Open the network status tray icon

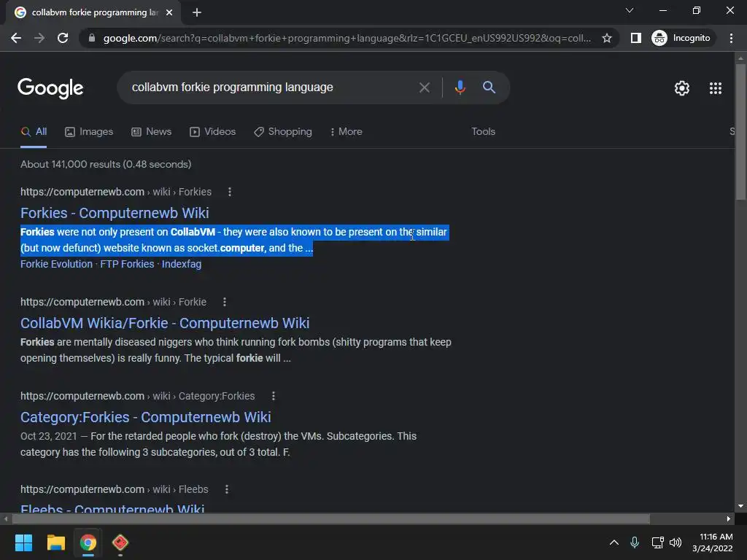[658, 542]
